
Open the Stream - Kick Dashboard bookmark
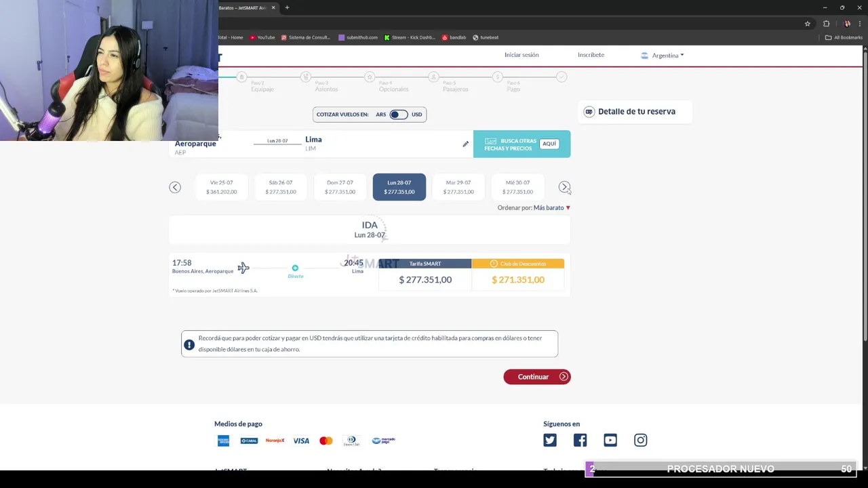click(410, 37)
